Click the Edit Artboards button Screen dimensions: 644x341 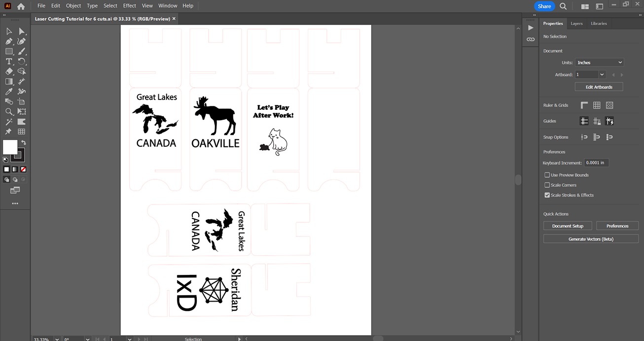599,87
